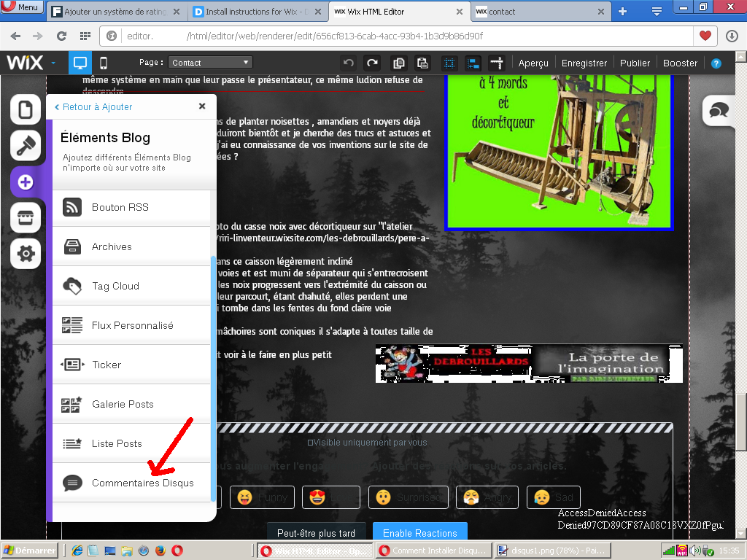Select the Funny reaction button
Image resolution: width=747 pixels, height=560 pixels.
point(262,497)
